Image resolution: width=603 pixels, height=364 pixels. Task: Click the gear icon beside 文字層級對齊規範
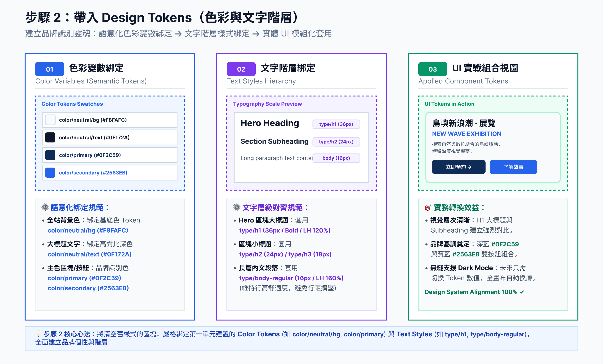(237, 207)
